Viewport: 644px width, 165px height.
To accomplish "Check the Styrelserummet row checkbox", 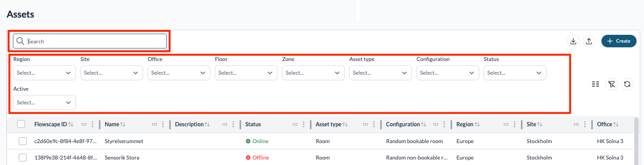I will [23, 141].
